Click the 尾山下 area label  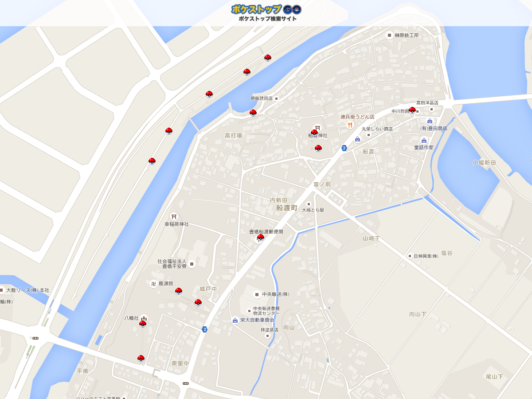tap(495, 377)
